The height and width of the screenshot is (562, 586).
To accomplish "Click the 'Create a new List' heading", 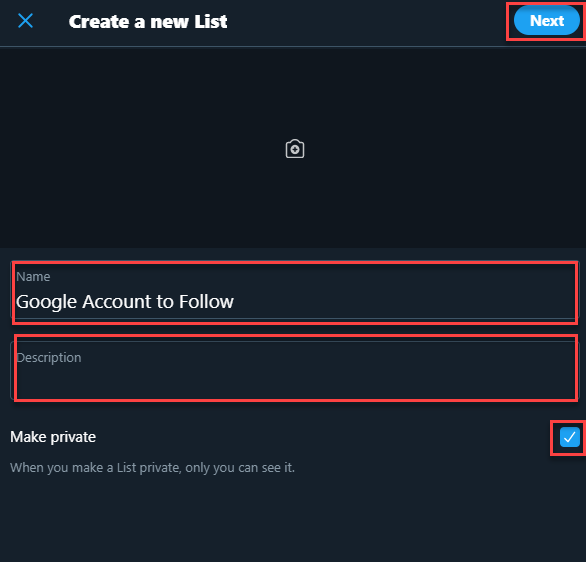I will click(148, 22).
